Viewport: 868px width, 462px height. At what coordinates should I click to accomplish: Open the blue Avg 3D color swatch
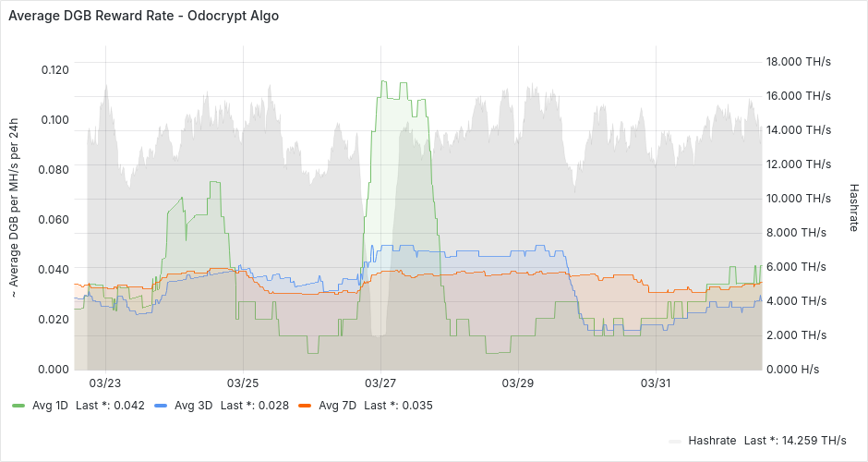161,406
